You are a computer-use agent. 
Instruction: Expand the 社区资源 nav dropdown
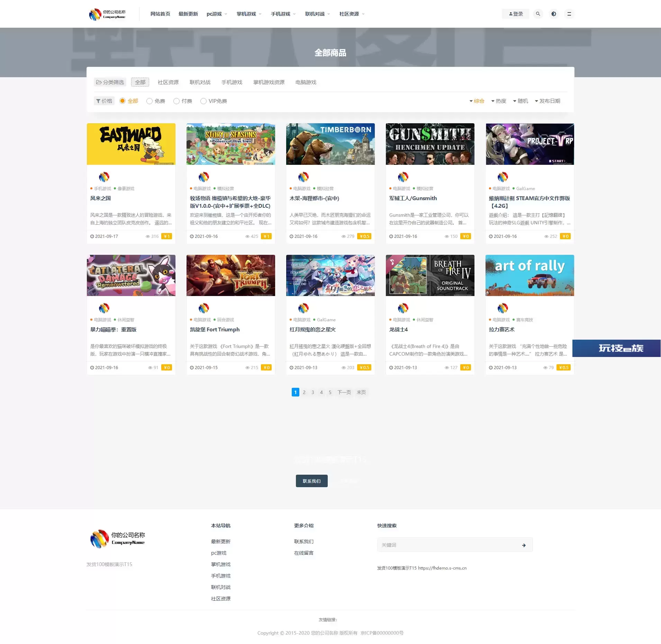352,14
